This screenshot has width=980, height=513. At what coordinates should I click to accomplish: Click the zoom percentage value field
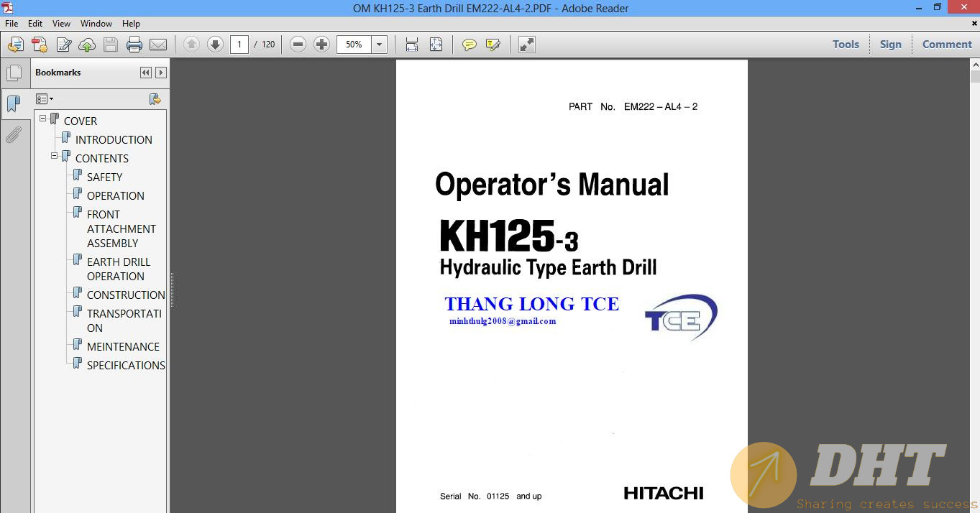click(x=354, y=45)
